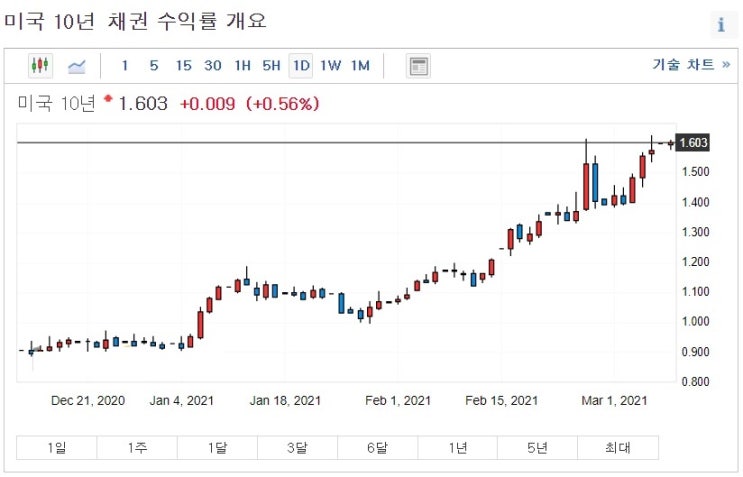This screenshot has width=743, height=477.
Task: Select the 30 minute interval
Action: [213, 65]
